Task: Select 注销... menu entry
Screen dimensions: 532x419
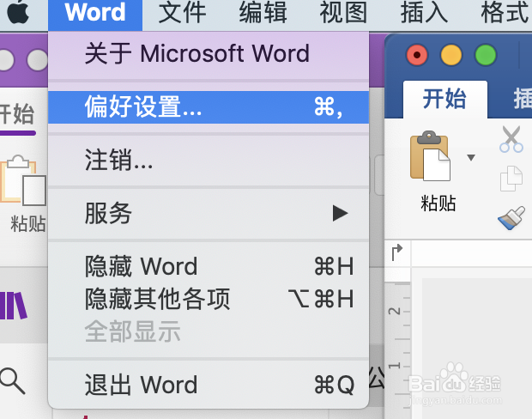Action: point(209,160)
